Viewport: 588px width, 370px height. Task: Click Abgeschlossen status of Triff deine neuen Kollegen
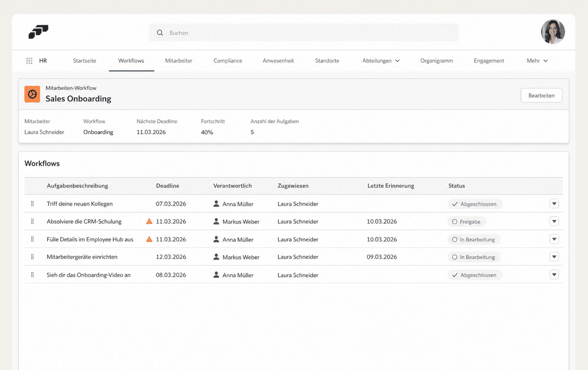[x=475, y=204]
